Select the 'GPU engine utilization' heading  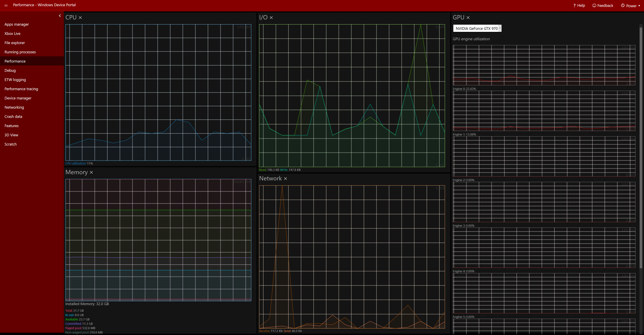click(471, 39)
